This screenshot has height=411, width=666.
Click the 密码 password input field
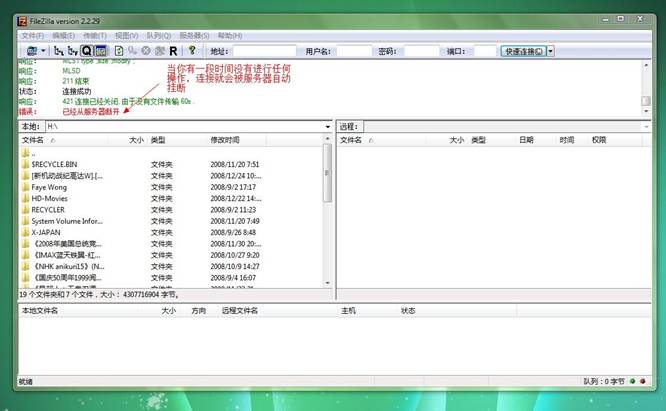(x=421, y=51)
